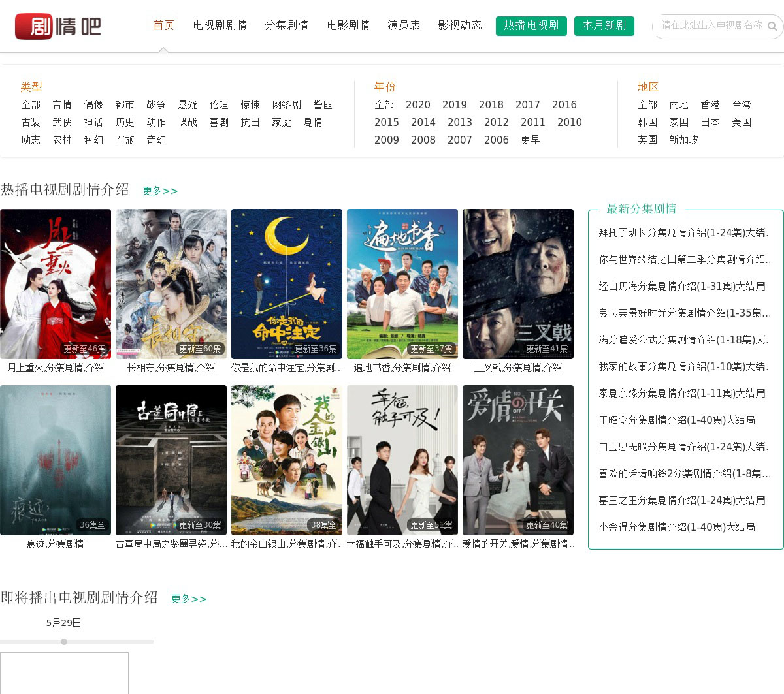This screenshot has height=694, width=784.
Task: Select the 韩国 region filter
Action: tap(647, 123)
